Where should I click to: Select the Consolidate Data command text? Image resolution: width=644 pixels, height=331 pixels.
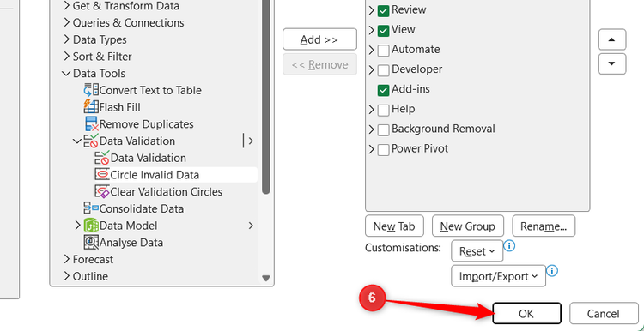click(x=142, y=208)
